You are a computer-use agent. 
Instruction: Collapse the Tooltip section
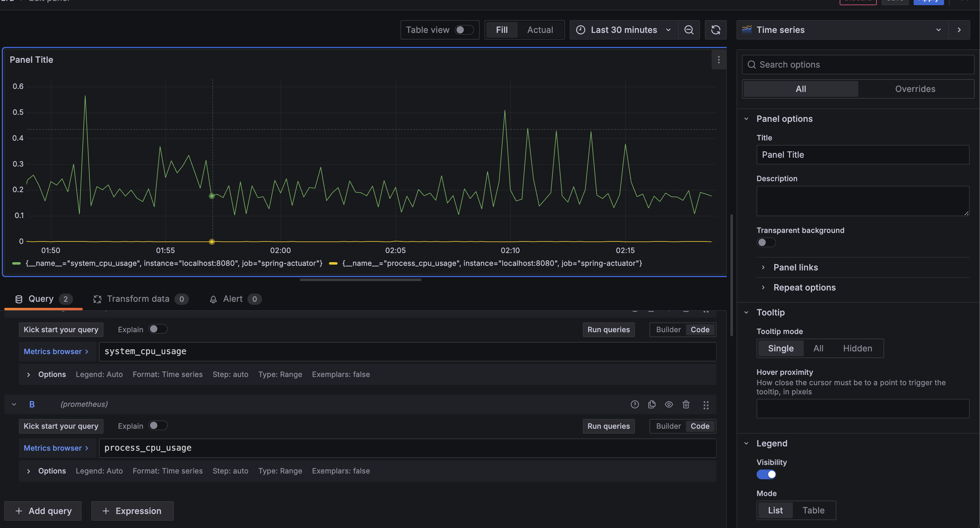746,312
